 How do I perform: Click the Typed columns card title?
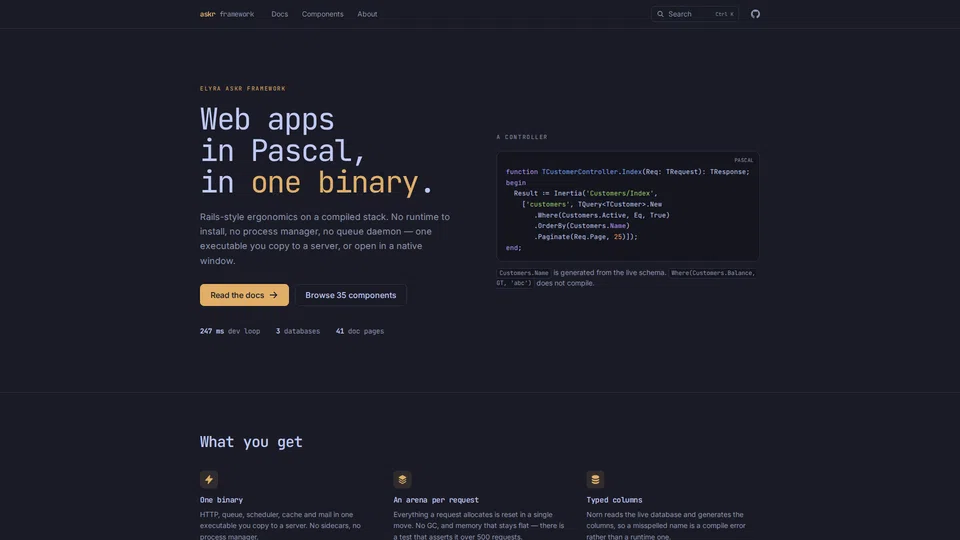click(x=614, y=500)
